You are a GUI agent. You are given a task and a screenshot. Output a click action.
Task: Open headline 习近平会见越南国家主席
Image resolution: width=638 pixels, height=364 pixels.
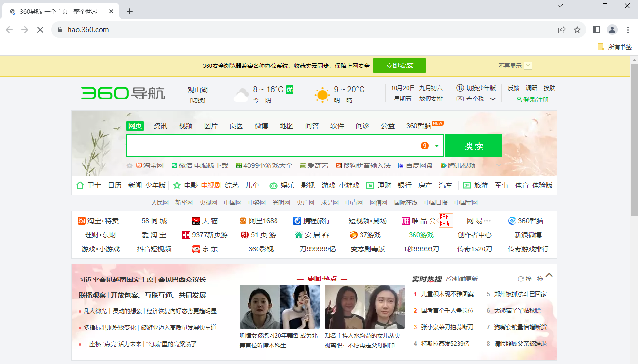click(x=116, y=280)
